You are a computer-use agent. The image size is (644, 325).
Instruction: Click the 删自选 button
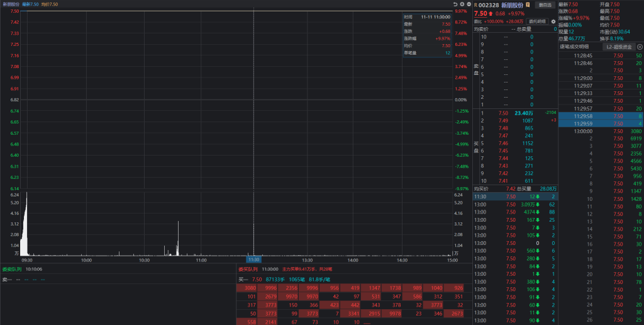[545, 4]
